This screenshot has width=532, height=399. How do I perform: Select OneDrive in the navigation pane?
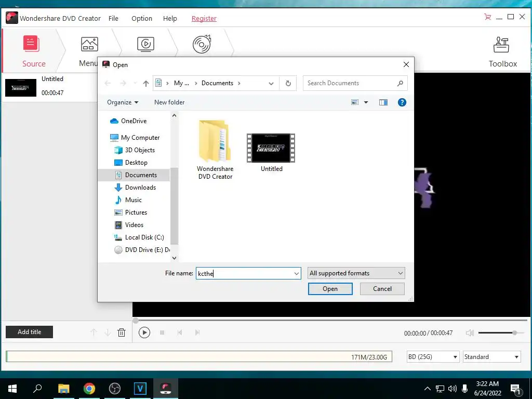tap(134, 121)
